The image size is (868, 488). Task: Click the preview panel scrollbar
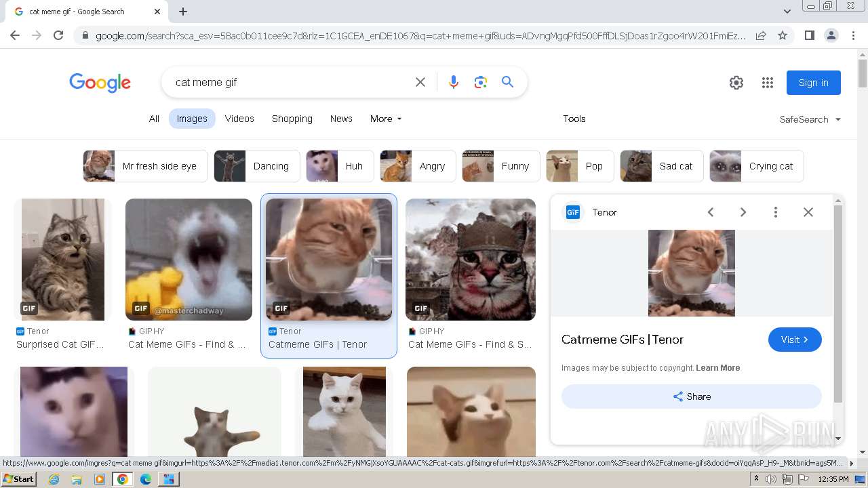pyautogui.click(x=838, y=304)
